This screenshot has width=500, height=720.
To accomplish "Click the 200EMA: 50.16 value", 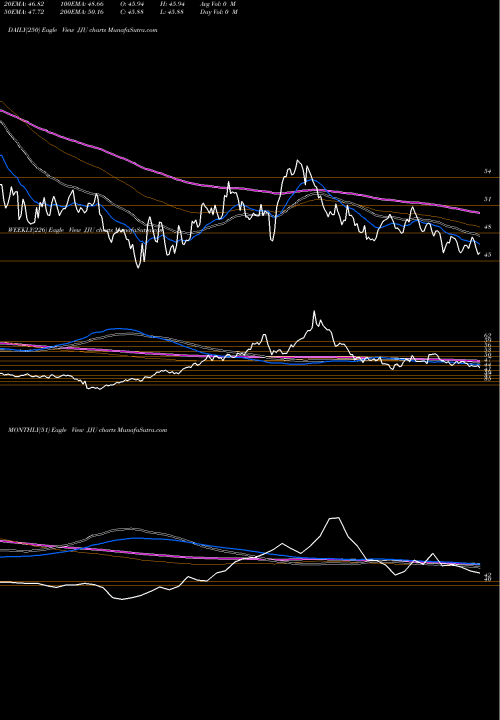I will pos(80,11).
